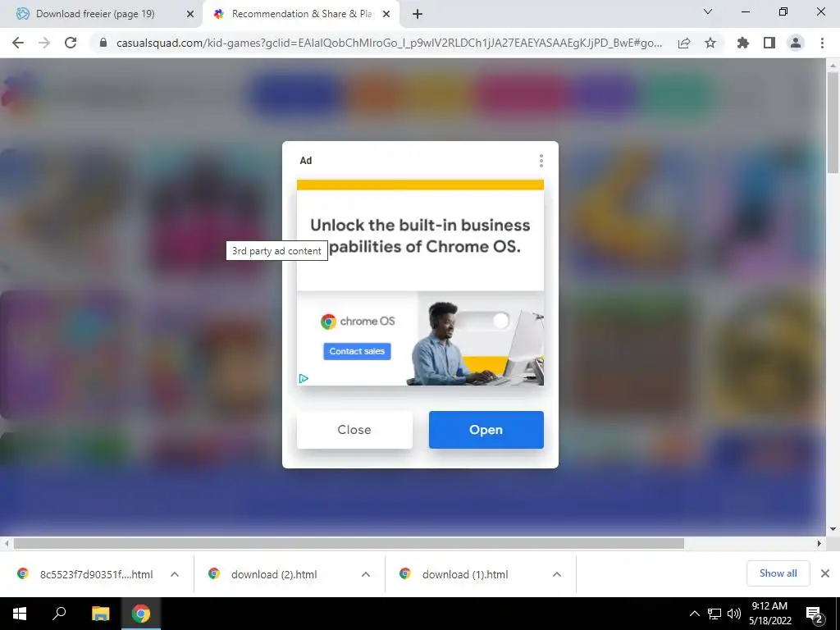This screenshot has width=840, height=630.
Task: Close the downloads bar
Action: [x=825, y=573]
